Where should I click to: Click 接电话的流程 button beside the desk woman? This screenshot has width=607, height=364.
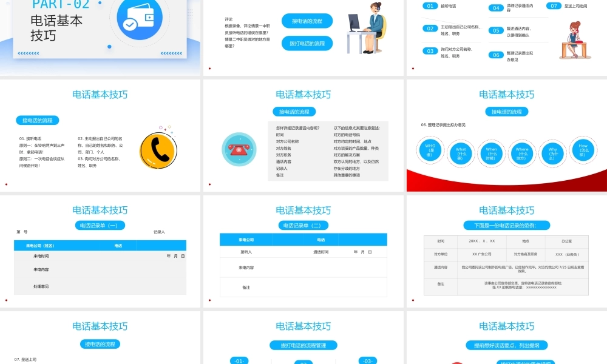(307, 21)
